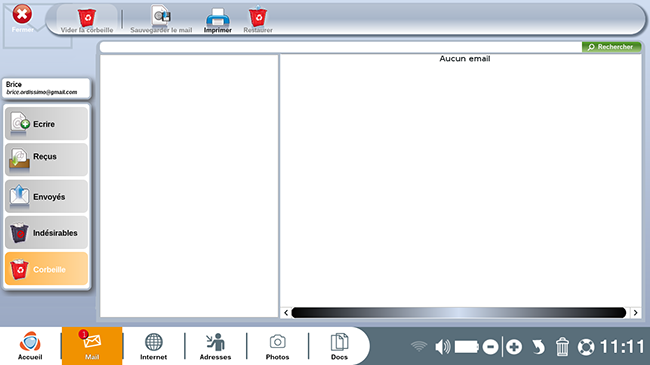Click the Wi-Fi status icon

point(419,346)
